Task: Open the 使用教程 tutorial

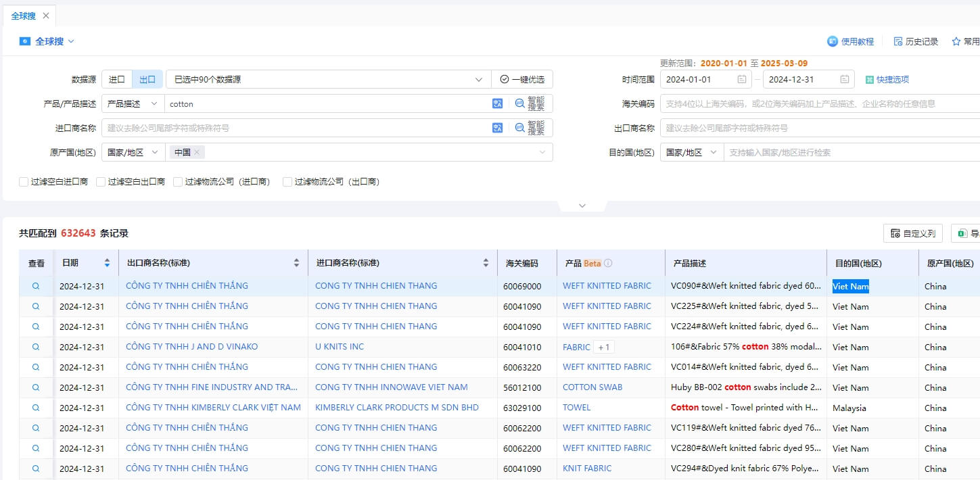Action: click(x=850, y=41)
